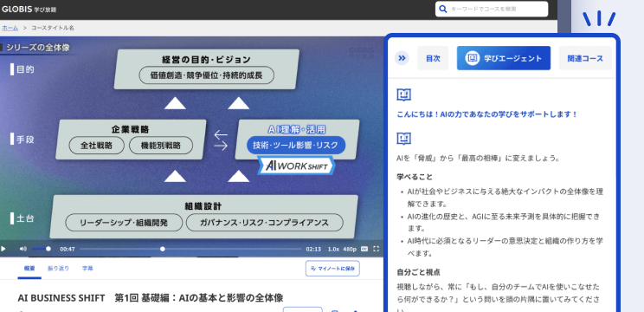Click the book icon above AIを「脅威」から message

point(403,139)
